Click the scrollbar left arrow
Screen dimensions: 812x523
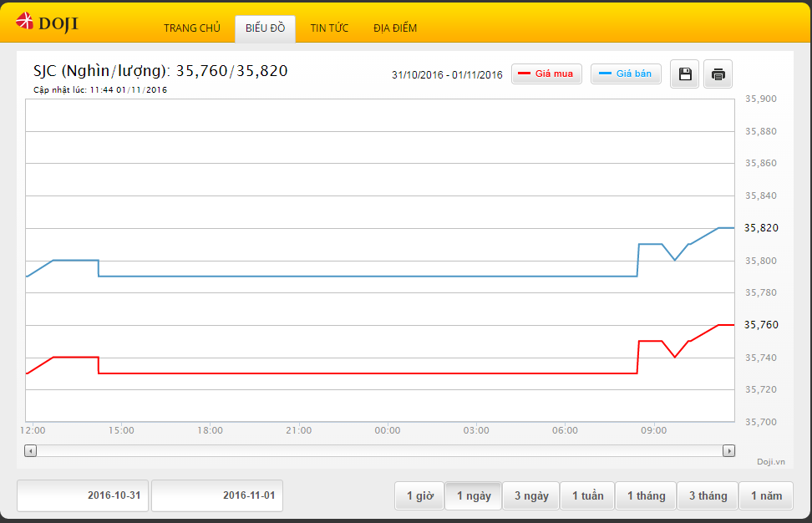[x=31, y=451]
